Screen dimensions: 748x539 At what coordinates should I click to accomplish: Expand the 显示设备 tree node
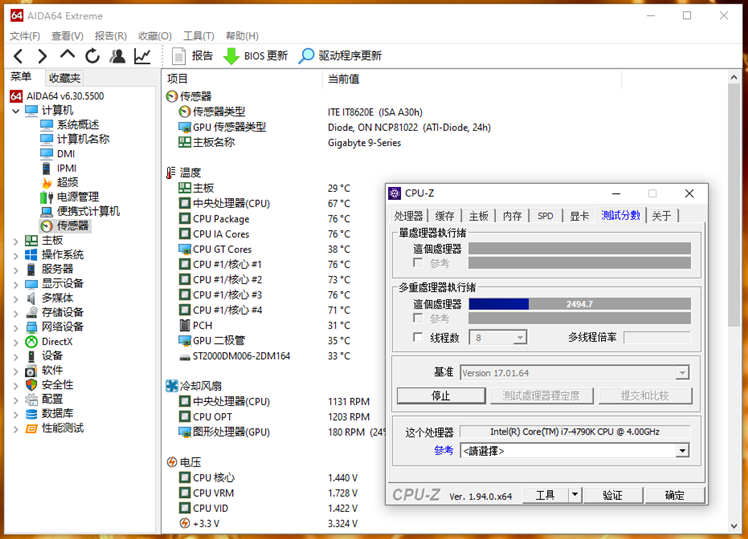pos(16,285)
